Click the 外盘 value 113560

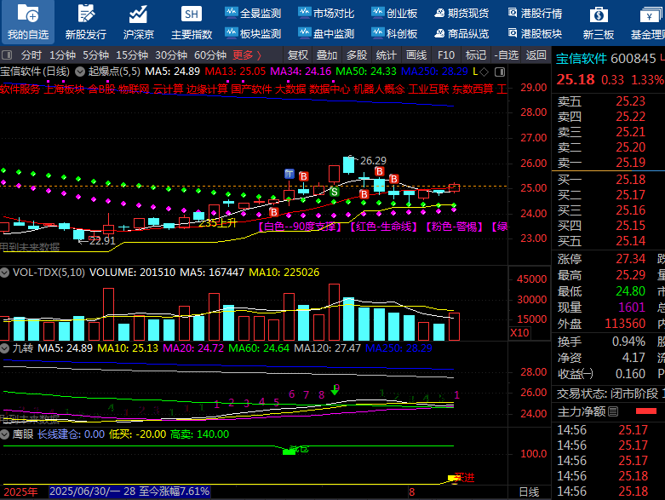pos(625,324)
